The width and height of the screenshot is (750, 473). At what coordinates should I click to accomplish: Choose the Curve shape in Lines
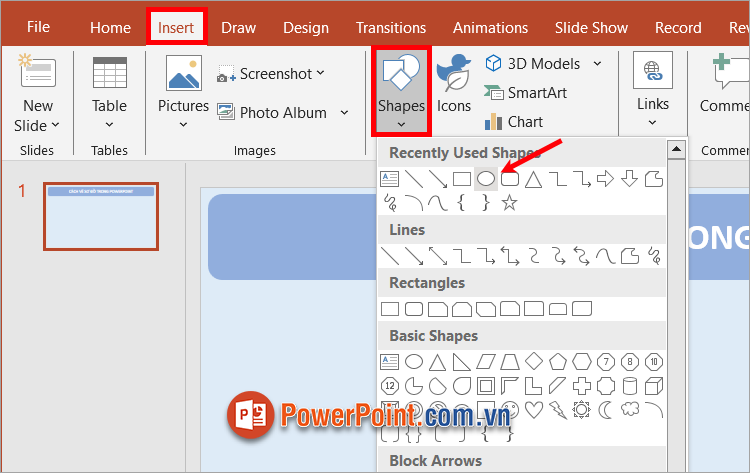606,256
